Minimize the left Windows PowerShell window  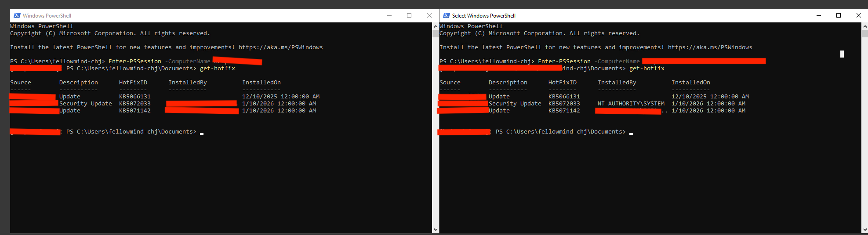(389, 16)
